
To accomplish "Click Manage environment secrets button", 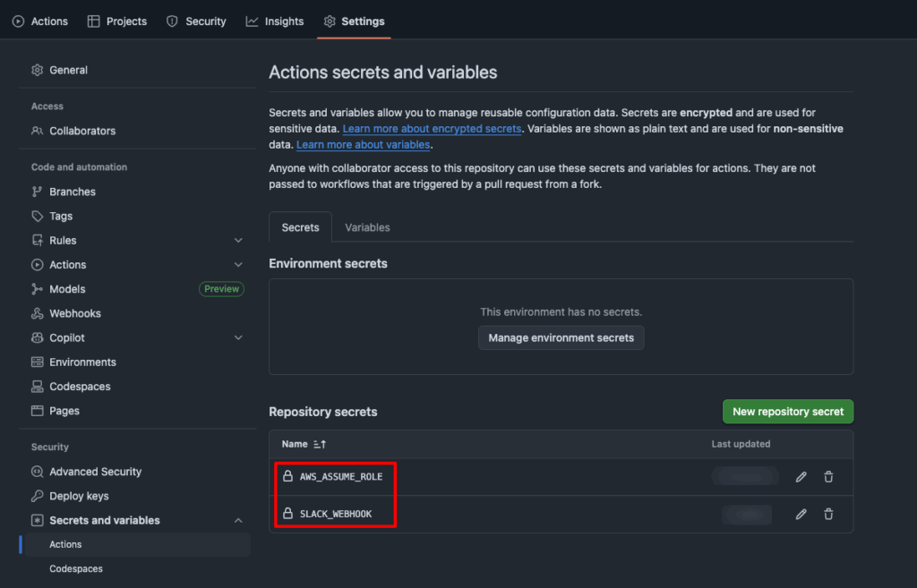I will coord(561,337).
